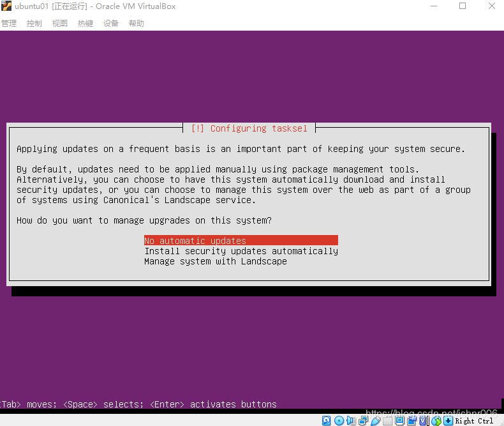Maximize the VirtualBox window
This screenshot has height=426, width=504.
pos(463,6)
